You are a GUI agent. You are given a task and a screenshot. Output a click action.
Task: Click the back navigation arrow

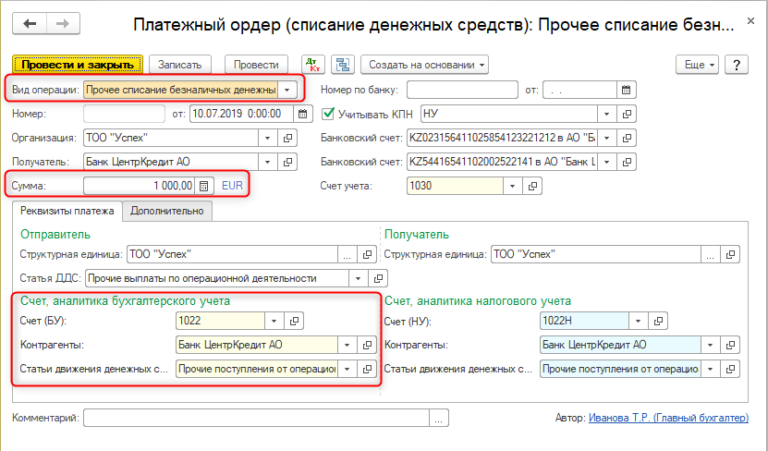[29, 23]
